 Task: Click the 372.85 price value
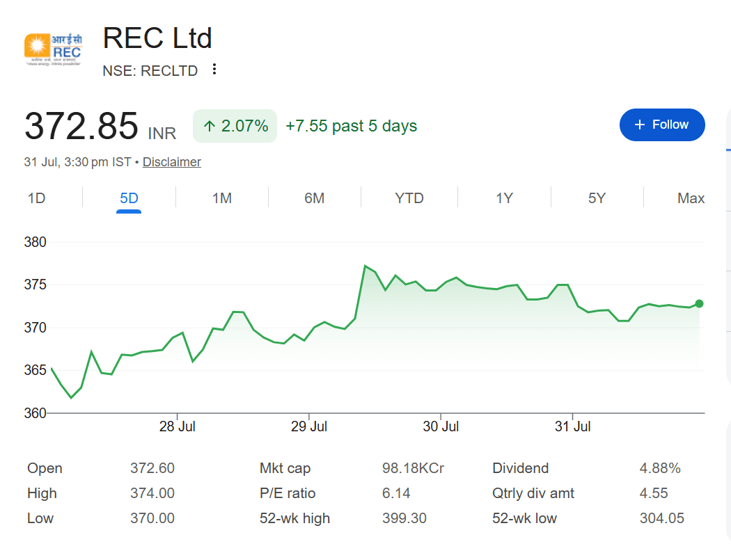81,126
